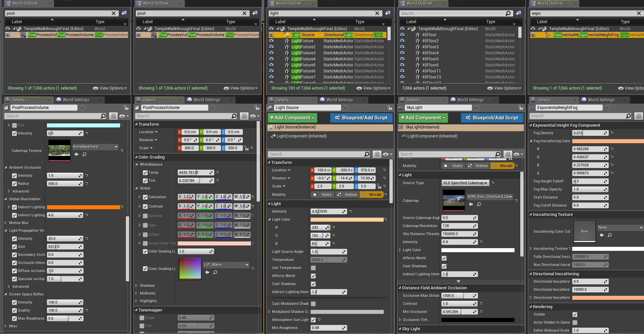644x334 pixels.
Task: Use selected asset arrow for Inscattering Color Cubemap
Action: tap(602, 235)
